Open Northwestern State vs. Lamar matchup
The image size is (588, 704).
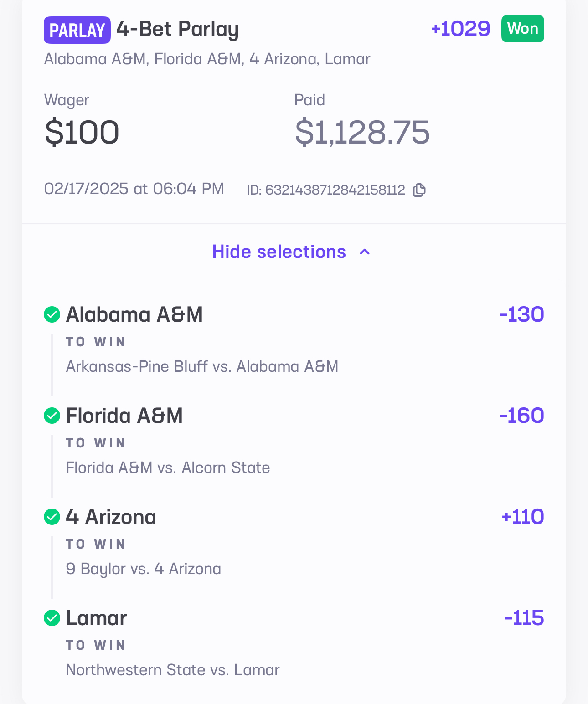point(173,670)
